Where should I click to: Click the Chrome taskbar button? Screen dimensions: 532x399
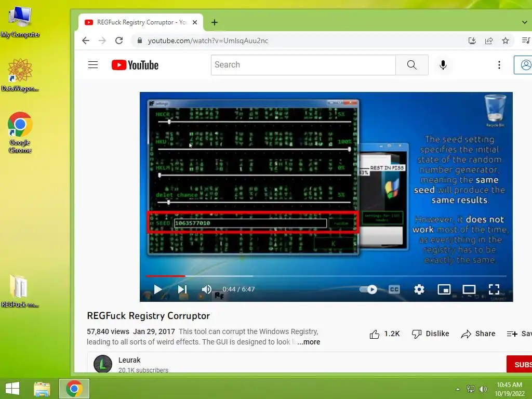[74, 389]
